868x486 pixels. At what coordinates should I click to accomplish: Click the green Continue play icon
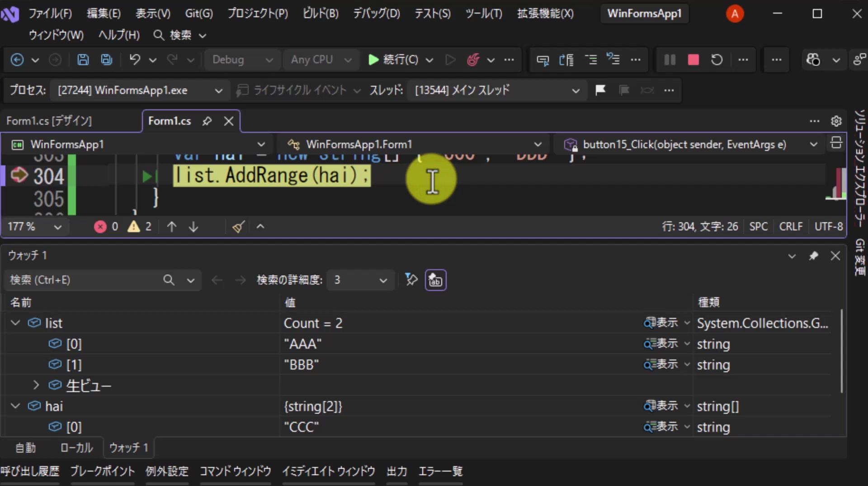(373, 60)
